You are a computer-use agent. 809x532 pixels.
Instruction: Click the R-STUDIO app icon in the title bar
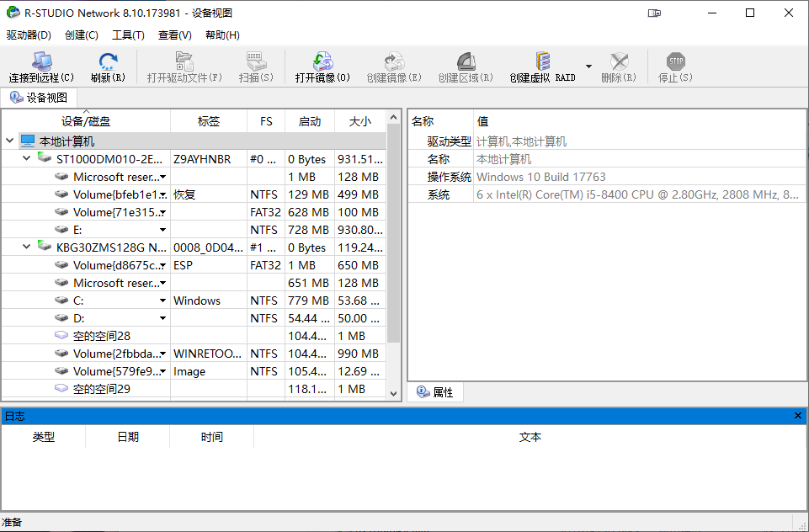13,13
